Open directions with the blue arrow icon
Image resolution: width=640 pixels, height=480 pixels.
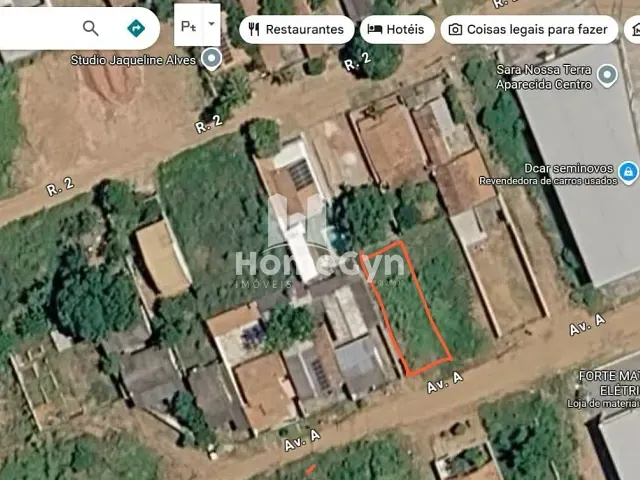tap(136, 29)
